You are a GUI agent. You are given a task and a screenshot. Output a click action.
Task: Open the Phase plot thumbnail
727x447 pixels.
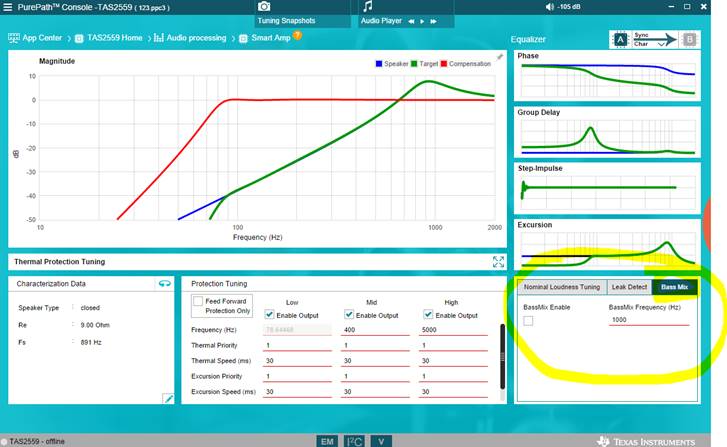(x=607, y=76)
